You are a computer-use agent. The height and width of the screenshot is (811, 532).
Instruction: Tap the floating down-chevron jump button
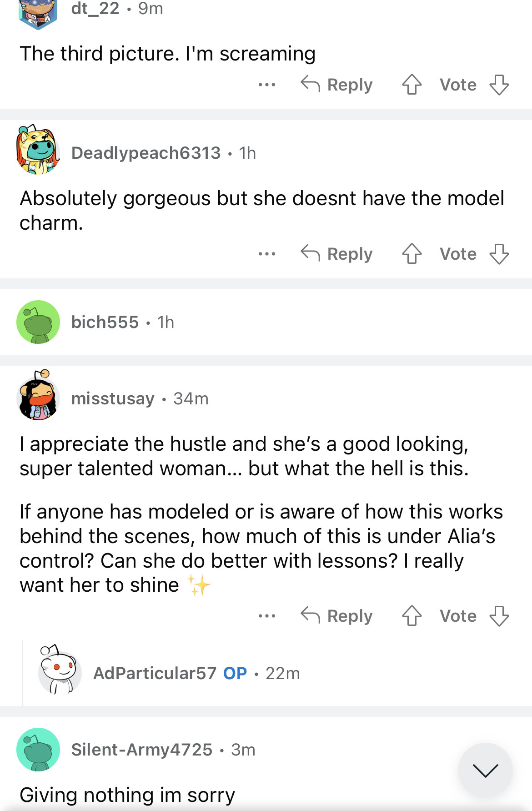485,770
